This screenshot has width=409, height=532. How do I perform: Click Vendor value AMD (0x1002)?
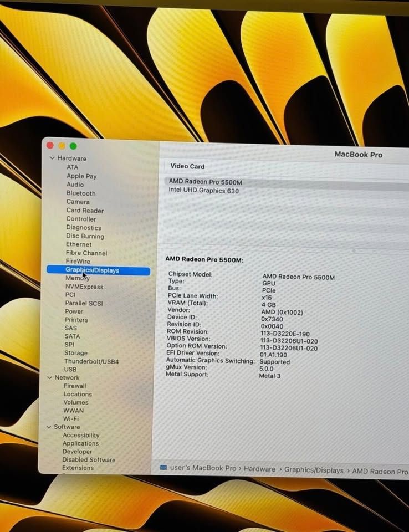coord(282,312)
